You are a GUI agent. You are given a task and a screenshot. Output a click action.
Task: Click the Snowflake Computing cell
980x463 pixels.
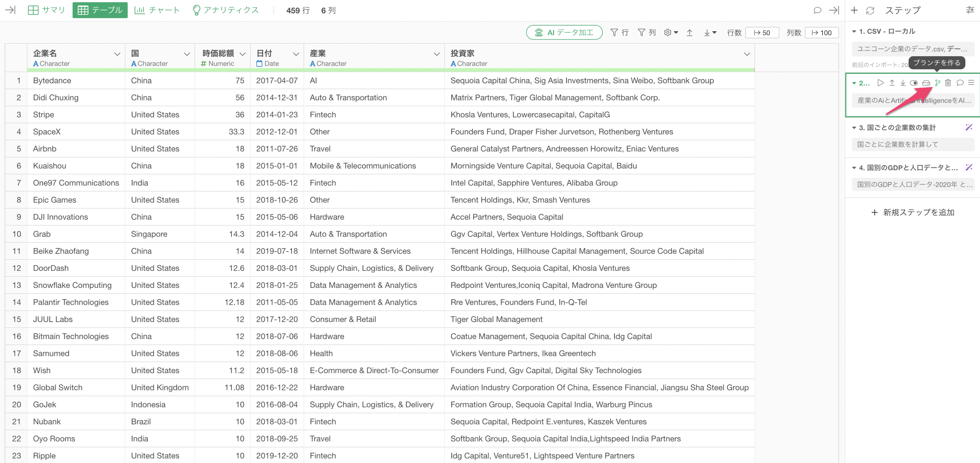[x=76, y=285]
